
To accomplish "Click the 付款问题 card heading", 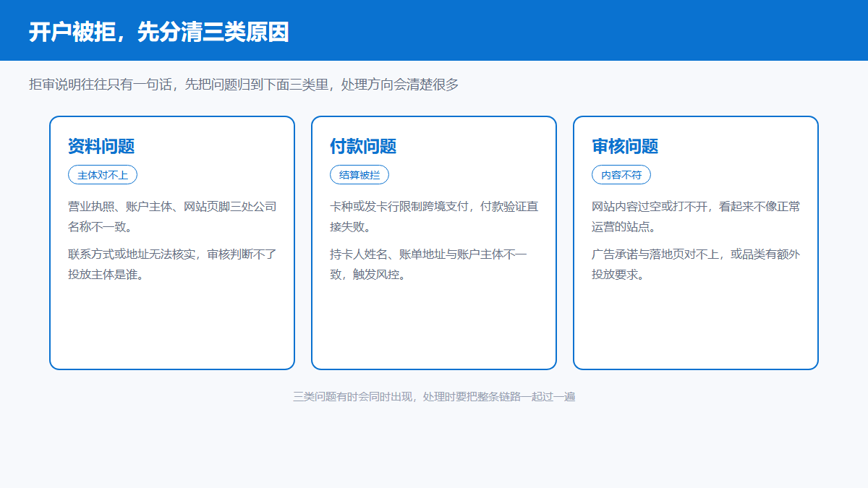I will click(363, 147).
